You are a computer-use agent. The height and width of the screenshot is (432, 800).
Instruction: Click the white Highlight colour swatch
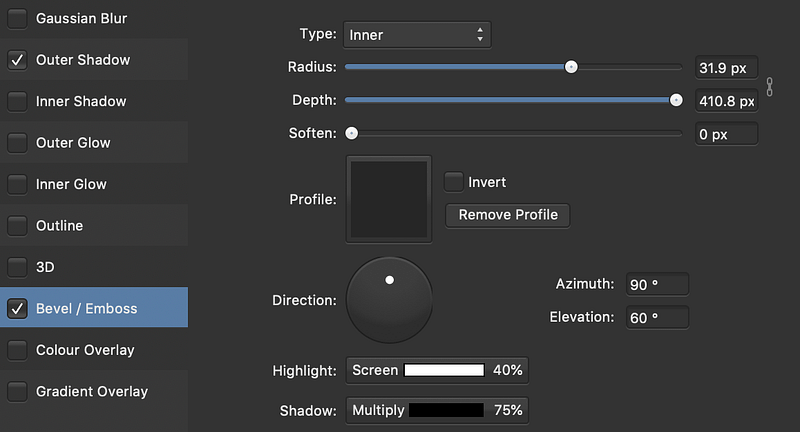point(444,370)
